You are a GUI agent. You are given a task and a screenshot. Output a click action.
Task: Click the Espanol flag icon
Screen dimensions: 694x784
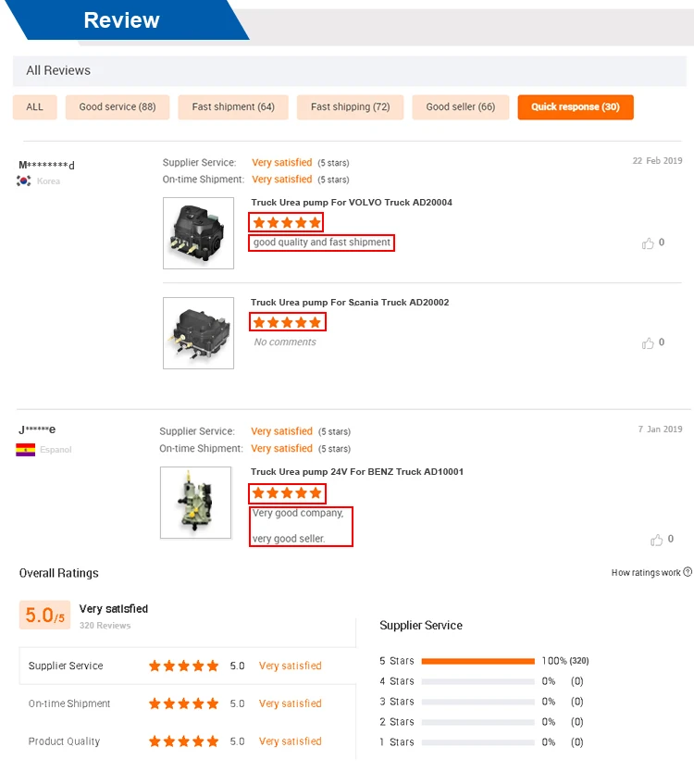point(25,450)
